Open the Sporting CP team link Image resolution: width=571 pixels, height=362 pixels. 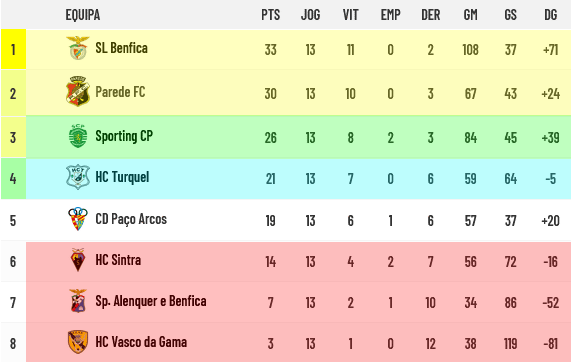124,136
